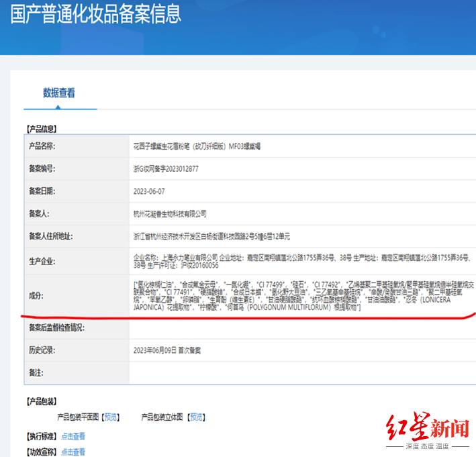Select the 数据查看 tab
This screenshot has width=476, height=457.
[59, 93]
